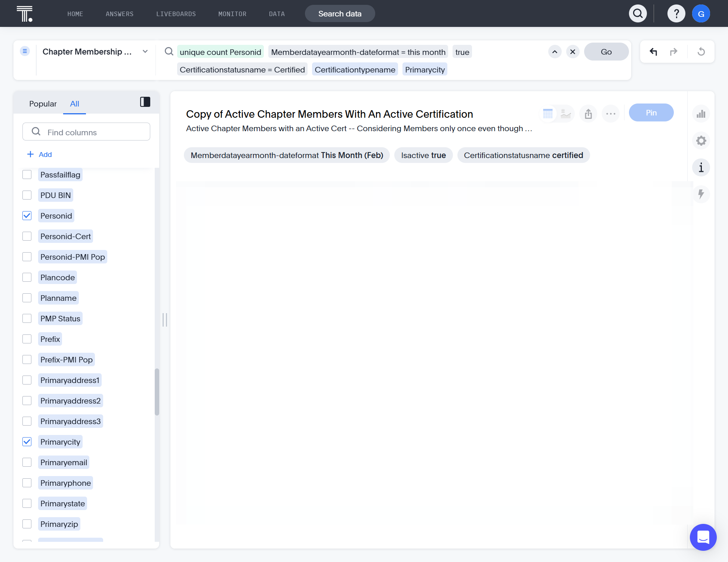Viewport: 728px width, 562px height.
Task: Click the ThoughtSpot logo icon
Action: pos(25,14)
